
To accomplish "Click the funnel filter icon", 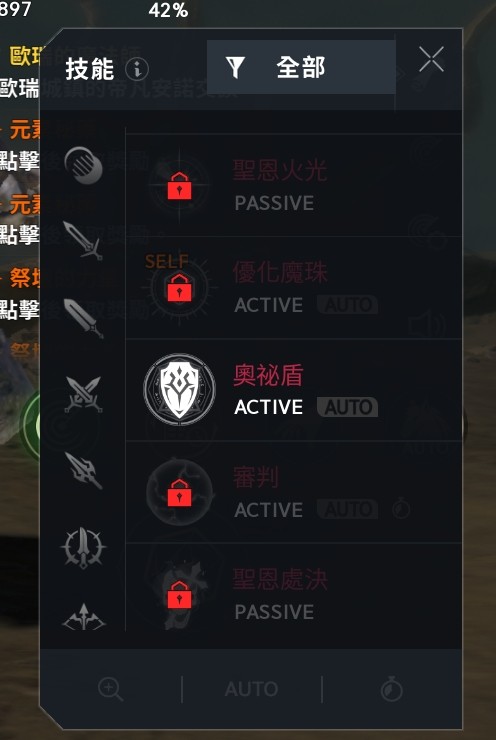I will click(x=235, y=67).
